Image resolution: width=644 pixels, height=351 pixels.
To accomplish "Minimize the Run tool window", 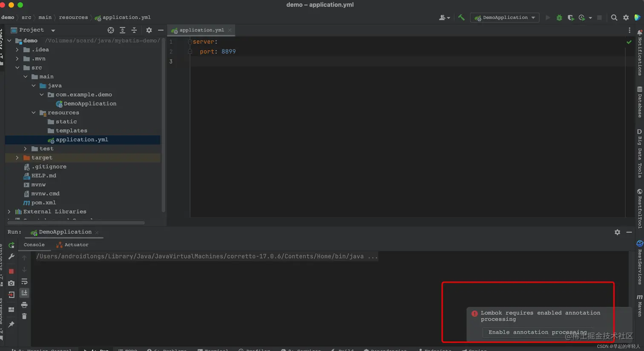I will point(629,232).
